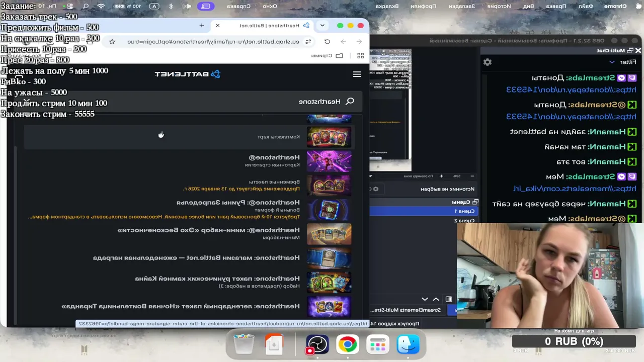Select 'Сцена 2' in OBS scenes
This screenshot has height=362, width=644.
(x=423, y=220)
